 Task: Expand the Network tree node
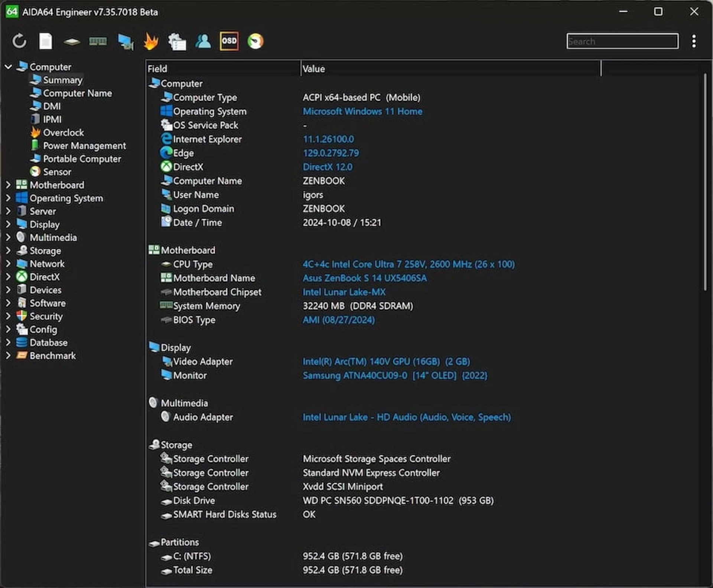(8, 263)
